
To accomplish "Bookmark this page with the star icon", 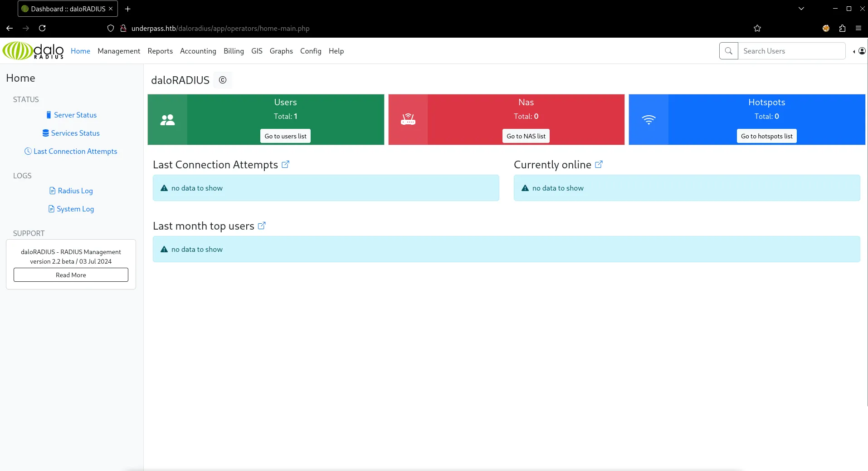I will point(757,28).
